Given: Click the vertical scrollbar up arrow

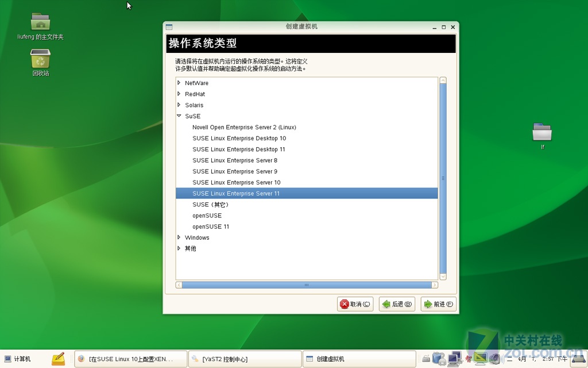Looking at the screenshot, I should pyautogui.click(x=443, y=80).
